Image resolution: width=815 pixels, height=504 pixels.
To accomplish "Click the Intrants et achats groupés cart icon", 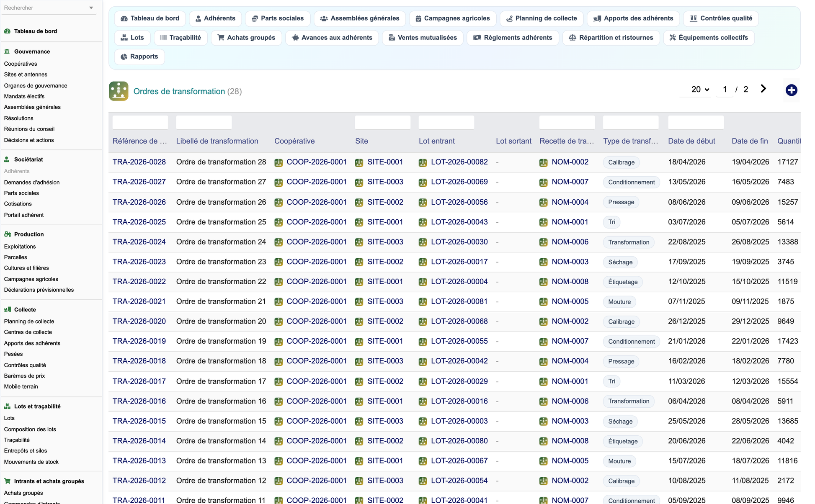I will tap(7, 481).
